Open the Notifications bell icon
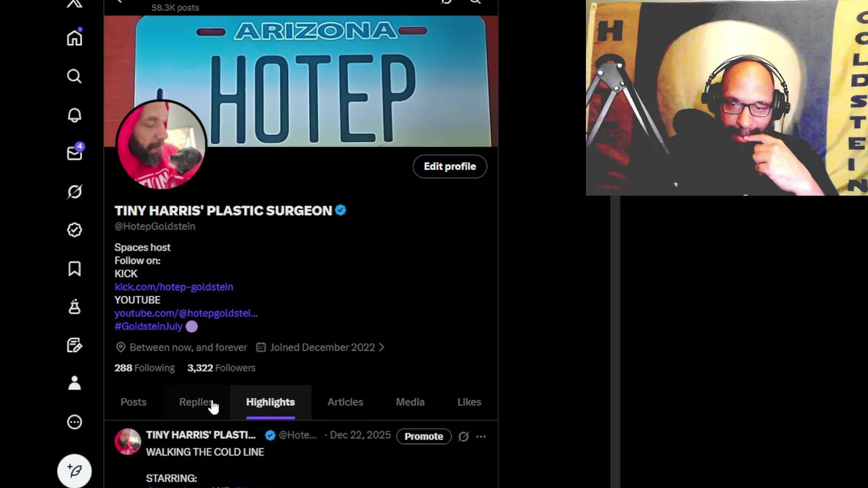Viewport: 868px width, 488px height. [75, 115]
